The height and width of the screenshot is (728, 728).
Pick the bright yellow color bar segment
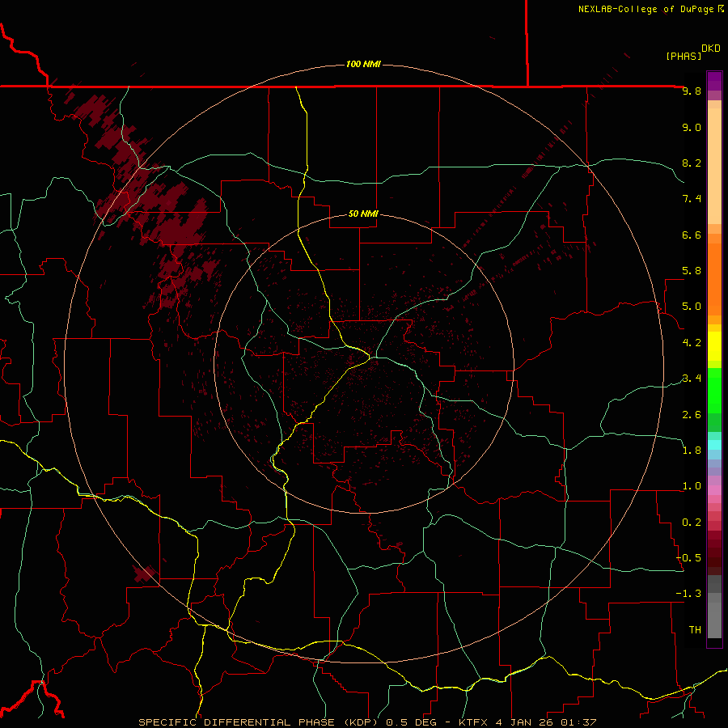714,346
